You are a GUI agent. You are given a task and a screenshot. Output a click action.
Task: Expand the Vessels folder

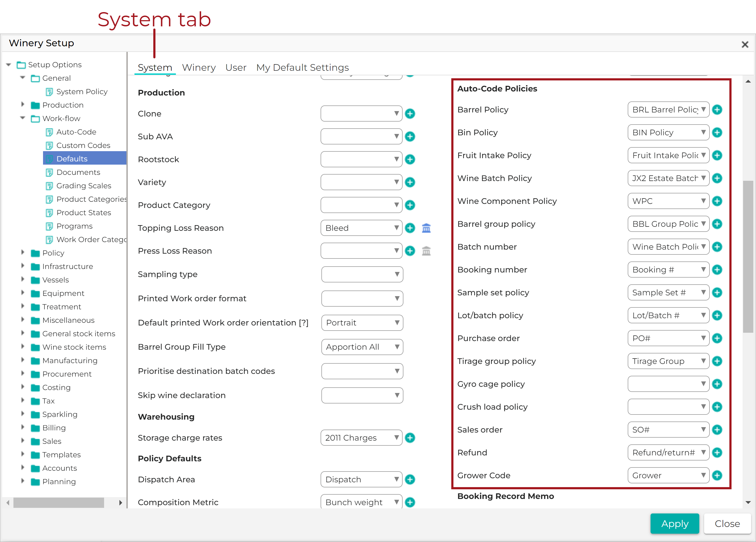[23, 279]
